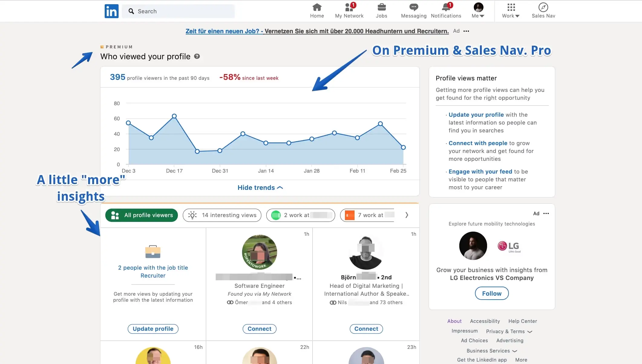This screenshot has width=642, height=364.
Task: Open Sales Nav compass icon
Action: click(543, 7)
